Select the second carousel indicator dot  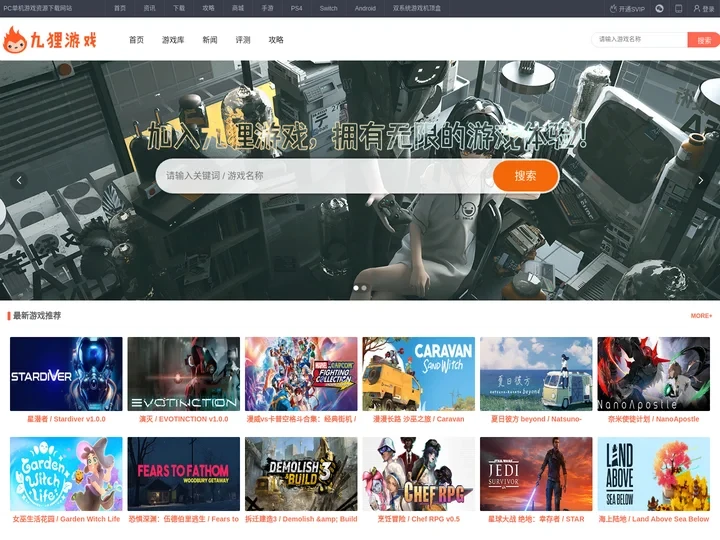364,288
